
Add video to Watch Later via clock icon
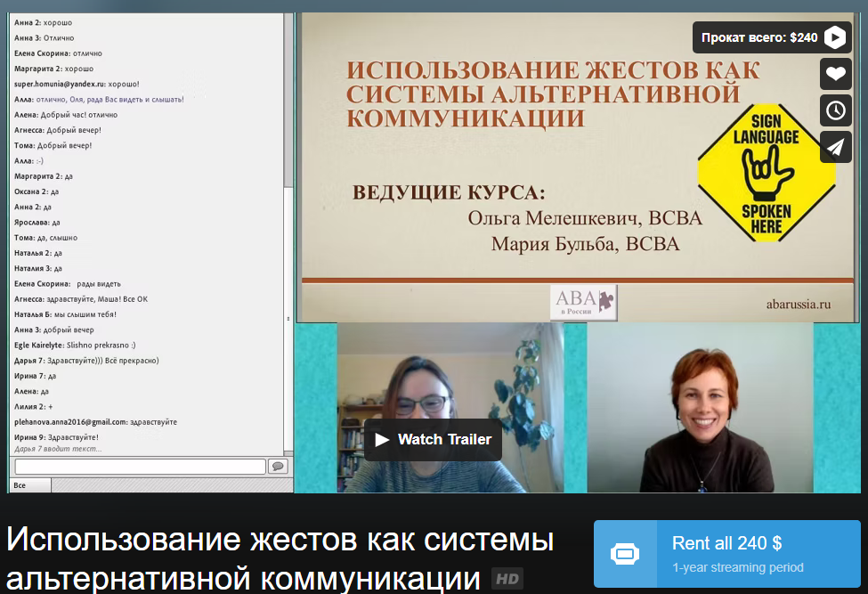click(x=835, y=110)
